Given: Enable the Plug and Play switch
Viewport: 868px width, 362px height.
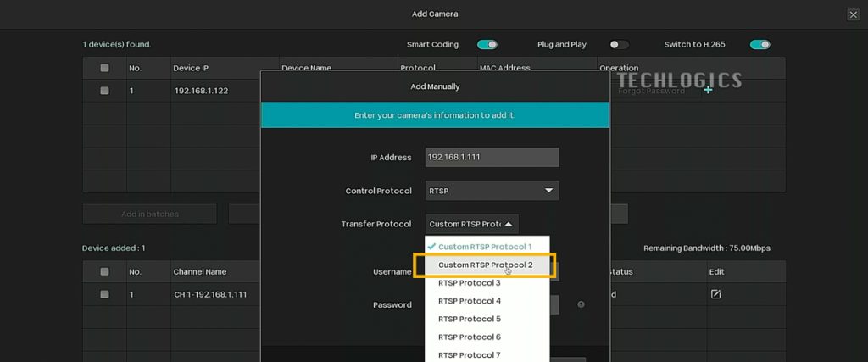Looking at the screenshot, I should pos(619,44).
